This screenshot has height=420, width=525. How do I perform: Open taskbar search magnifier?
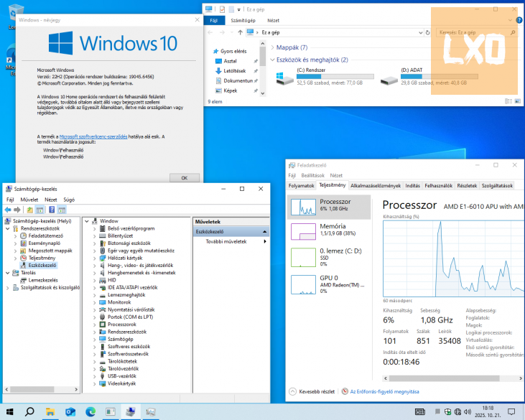tap(29, 411)
